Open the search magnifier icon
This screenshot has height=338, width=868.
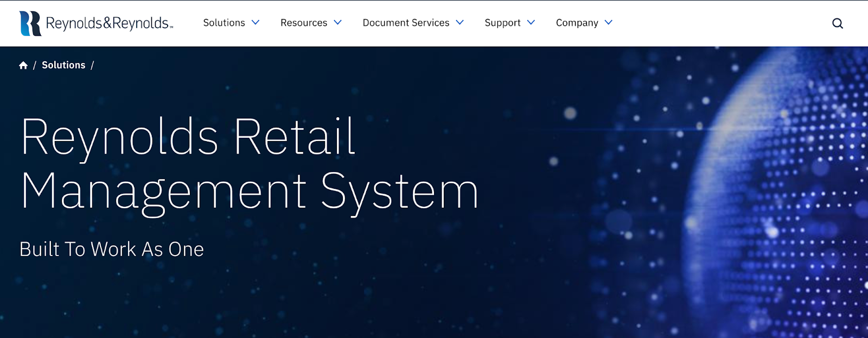pyautogui.click(x=838, y=23)
